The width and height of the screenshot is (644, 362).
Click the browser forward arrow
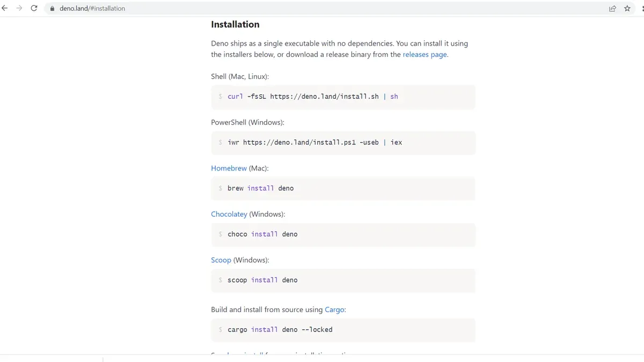click(19, 9)
